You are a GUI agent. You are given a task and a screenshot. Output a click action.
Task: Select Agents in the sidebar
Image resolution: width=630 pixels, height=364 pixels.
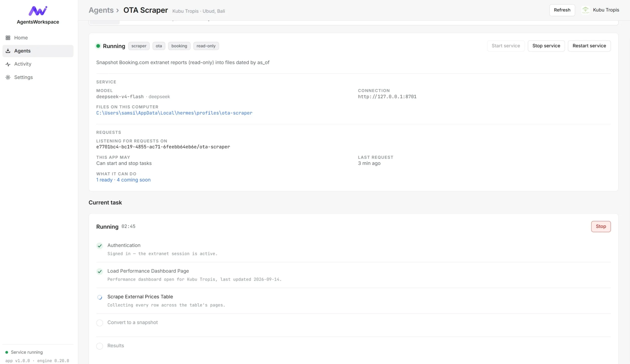click(38, 51)
